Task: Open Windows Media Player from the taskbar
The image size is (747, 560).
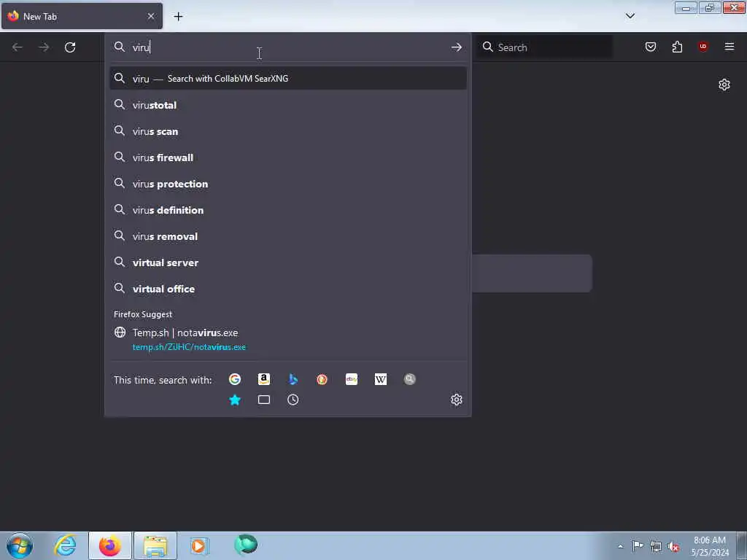Action: 199,545
